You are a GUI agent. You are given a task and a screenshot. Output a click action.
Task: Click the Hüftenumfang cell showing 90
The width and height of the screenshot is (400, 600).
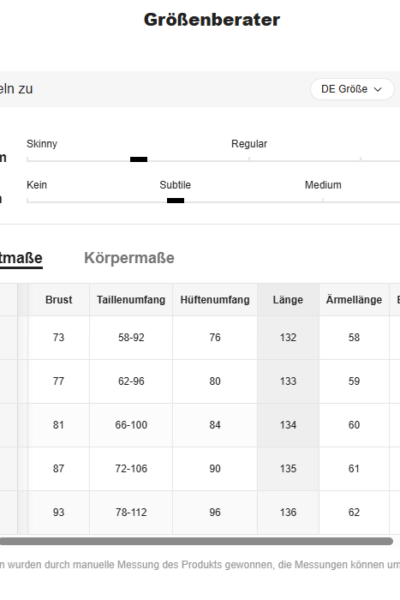click(x=215, y=468)
